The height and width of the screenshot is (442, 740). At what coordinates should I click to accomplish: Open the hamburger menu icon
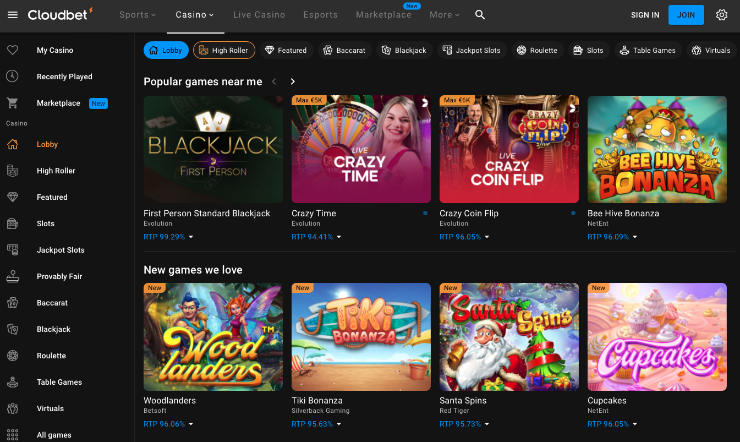13,15
